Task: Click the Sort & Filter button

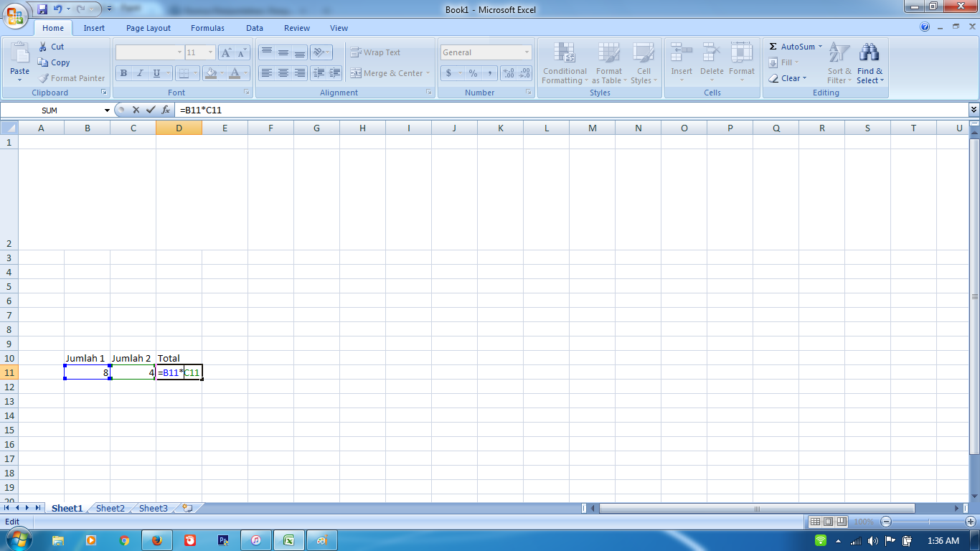Action: coord(839,62)
